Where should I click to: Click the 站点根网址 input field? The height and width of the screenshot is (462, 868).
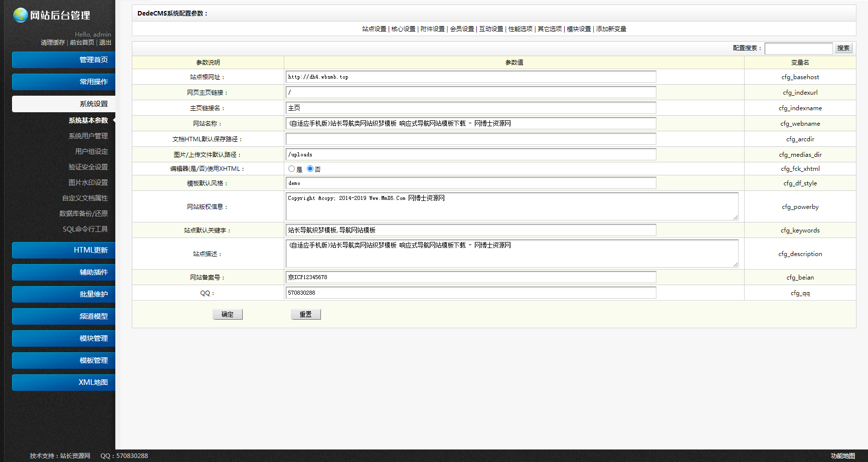click(471, 77)
